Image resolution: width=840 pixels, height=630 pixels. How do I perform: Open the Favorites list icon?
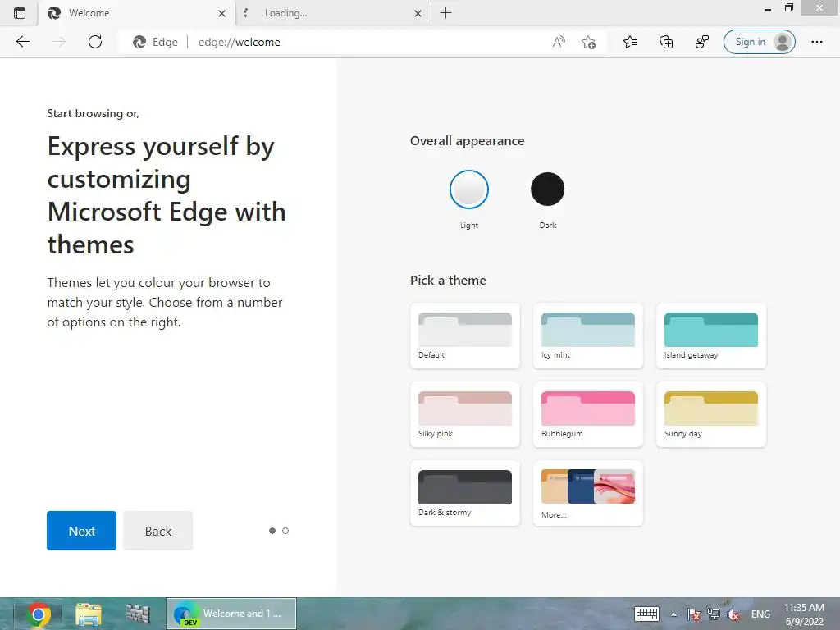click(630, 42)
